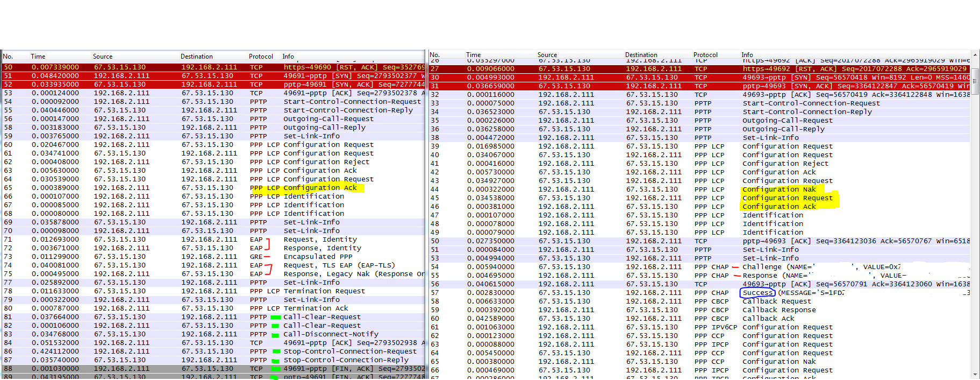
Task: Select packet 56 Outgoing-Call-Request row
Action: (213, 119)
